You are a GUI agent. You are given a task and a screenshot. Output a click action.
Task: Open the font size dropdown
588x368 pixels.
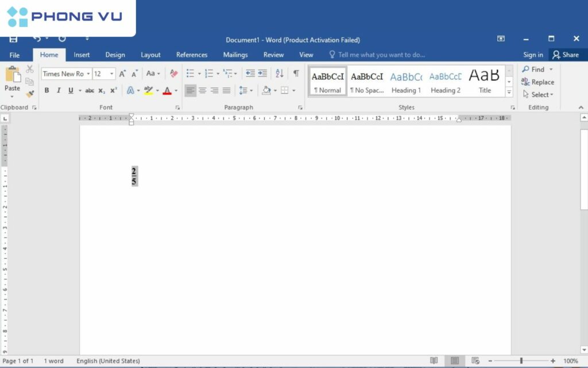click(x=111, y=74)
